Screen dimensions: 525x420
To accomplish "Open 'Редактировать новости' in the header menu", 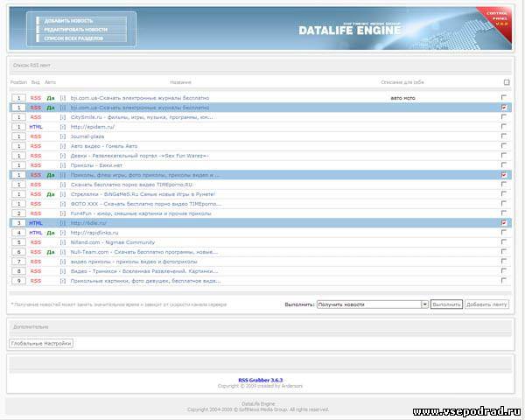I will tap(75, 30).
